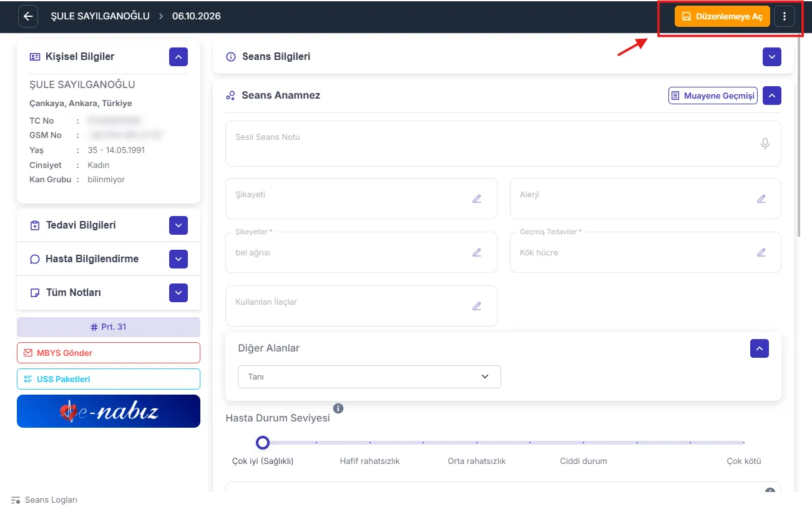Click the Düzenlemeye Aç button
This screenshot has width=812, height=507.
click(723, 16)
